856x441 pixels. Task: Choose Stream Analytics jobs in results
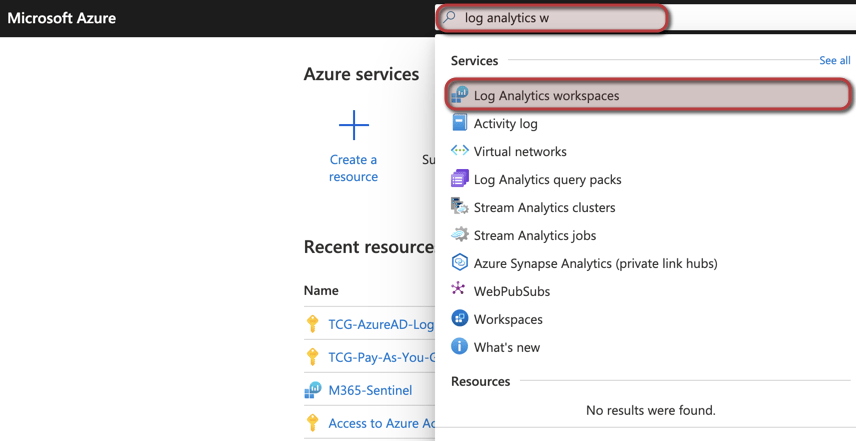(534, 236)
